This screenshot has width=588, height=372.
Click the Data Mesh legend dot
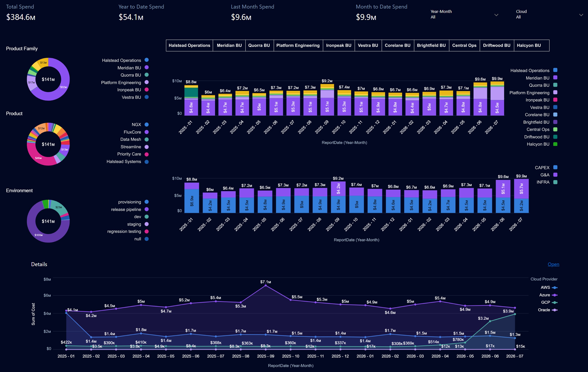[x=146, y=139]
